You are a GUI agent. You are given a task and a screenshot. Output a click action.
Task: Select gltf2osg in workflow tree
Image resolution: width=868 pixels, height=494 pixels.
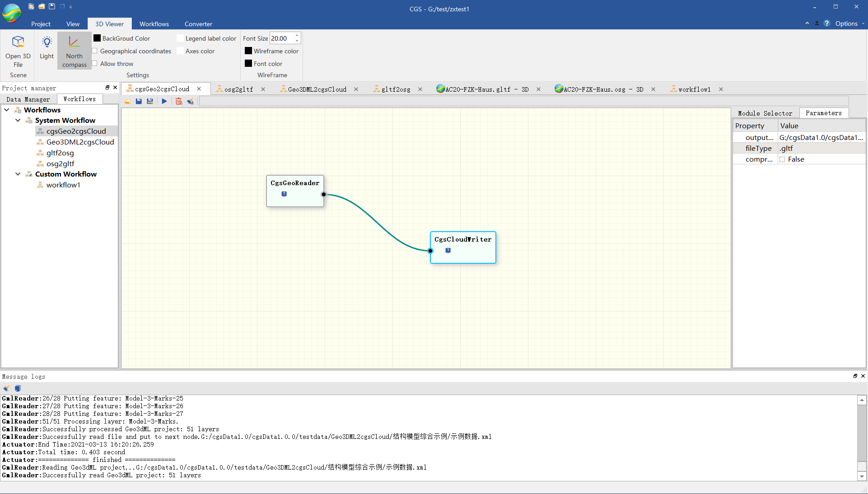coord(60,153)
